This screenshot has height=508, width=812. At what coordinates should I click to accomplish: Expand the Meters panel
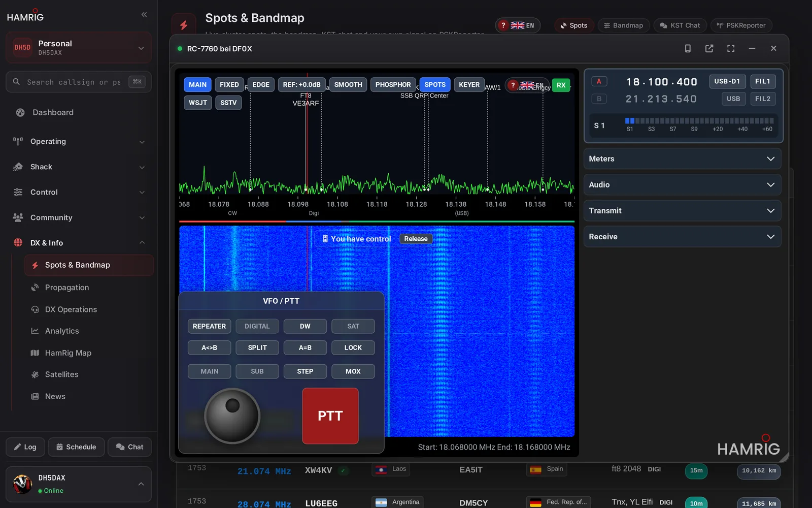pyautogui.click(x=682, y=159)
